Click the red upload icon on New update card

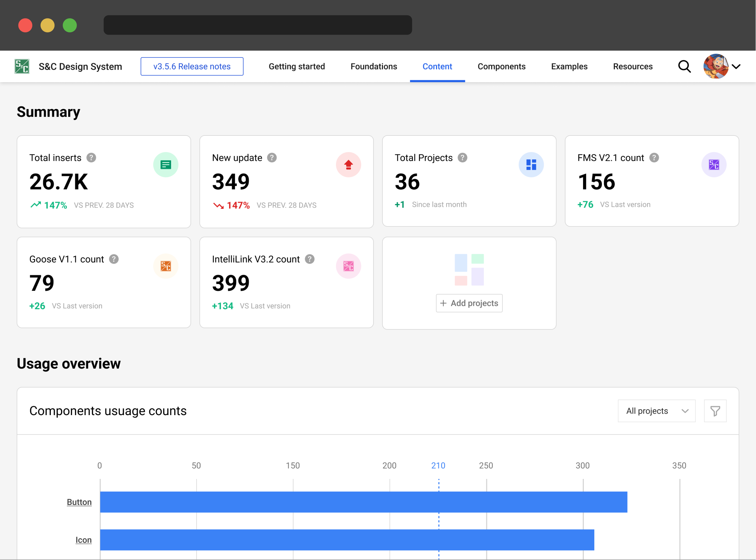(348, 165)
